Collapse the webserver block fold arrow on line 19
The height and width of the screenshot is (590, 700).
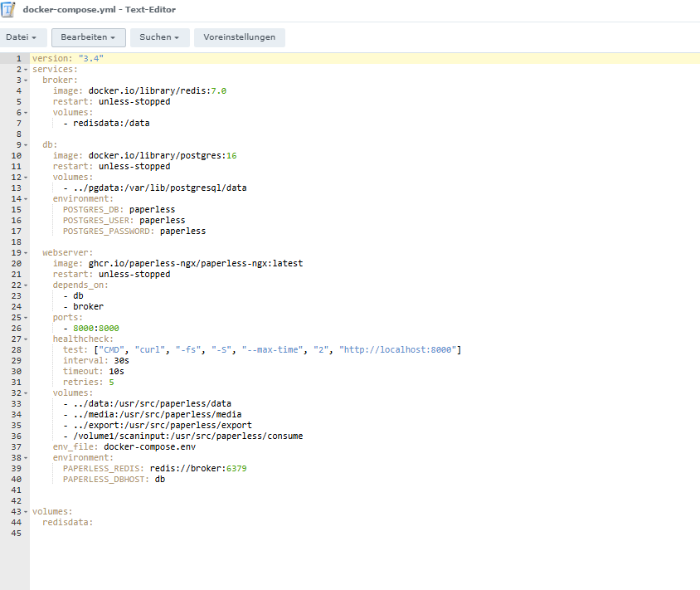(26, 253)
